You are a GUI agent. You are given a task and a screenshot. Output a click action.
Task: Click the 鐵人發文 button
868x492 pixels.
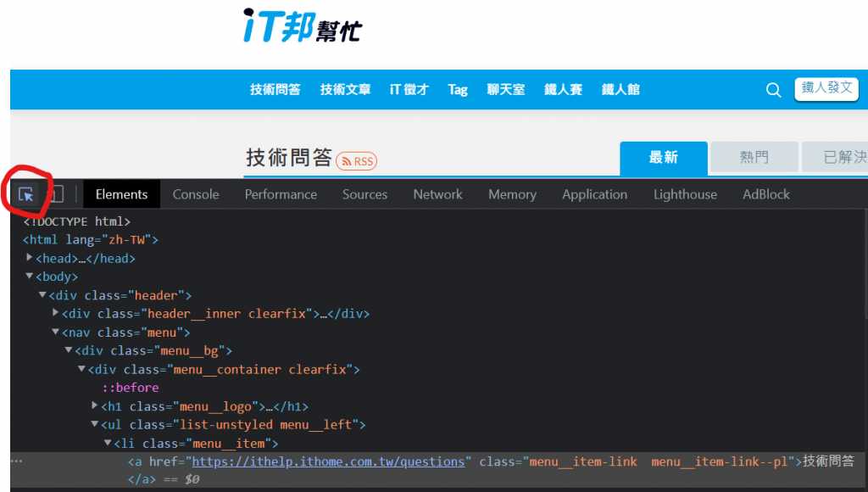coord(826,88)
